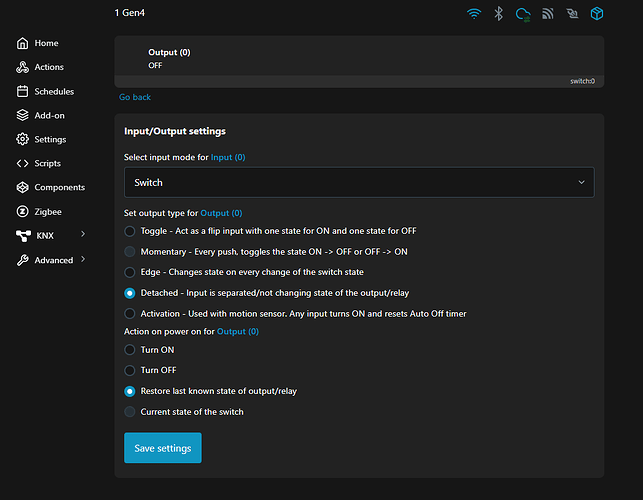The width and height of the screenshot is (643, 500).
Task: Select Current state of the switch
Action: click(130, 412)
